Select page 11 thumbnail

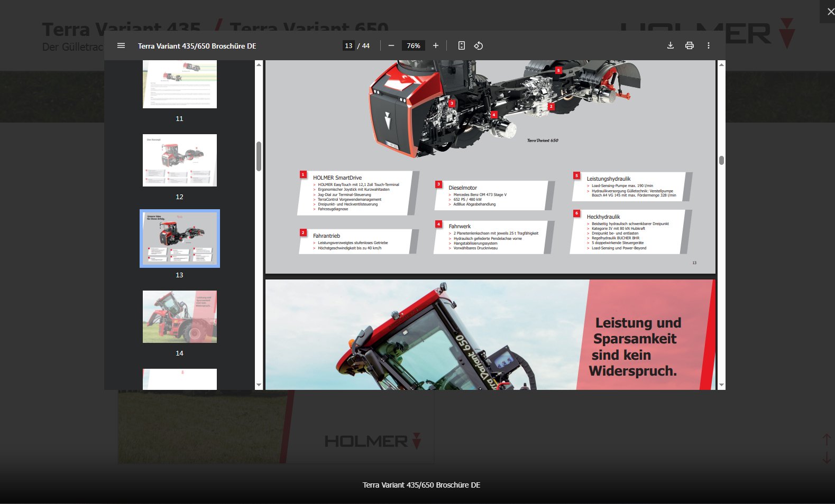tap(180, 85)
